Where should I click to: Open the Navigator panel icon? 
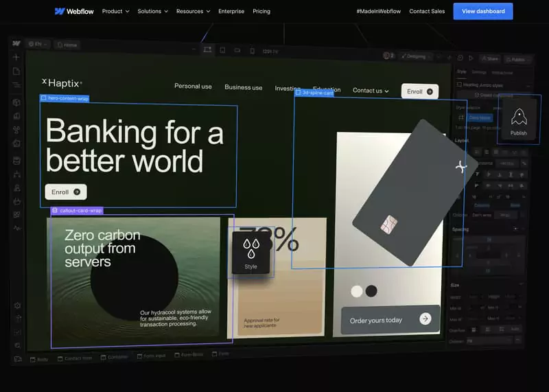[16, 85]
